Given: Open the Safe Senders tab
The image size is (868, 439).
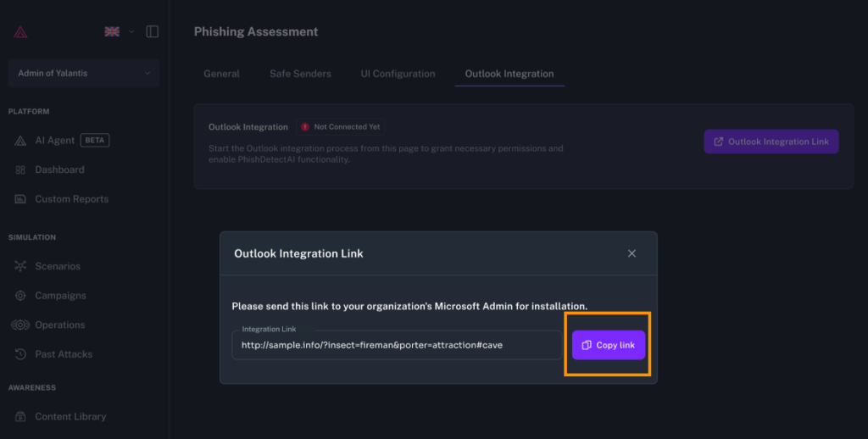Looking at the screenshot, I should click(300, 74).
